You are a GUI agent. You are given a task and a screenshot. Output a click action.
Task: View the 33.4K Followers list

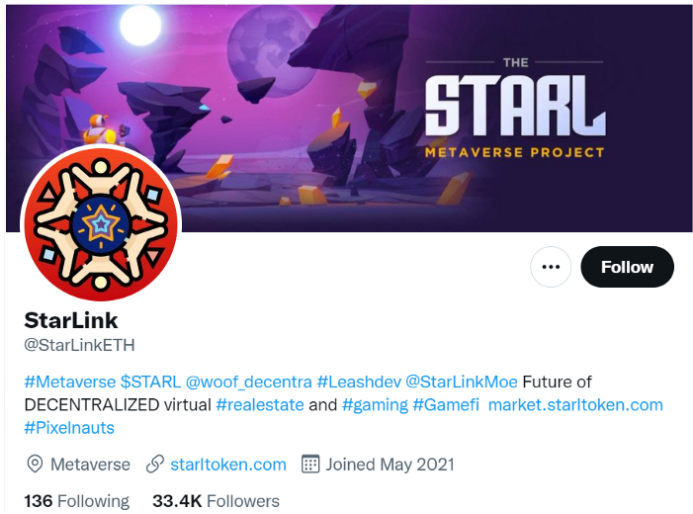216,502
